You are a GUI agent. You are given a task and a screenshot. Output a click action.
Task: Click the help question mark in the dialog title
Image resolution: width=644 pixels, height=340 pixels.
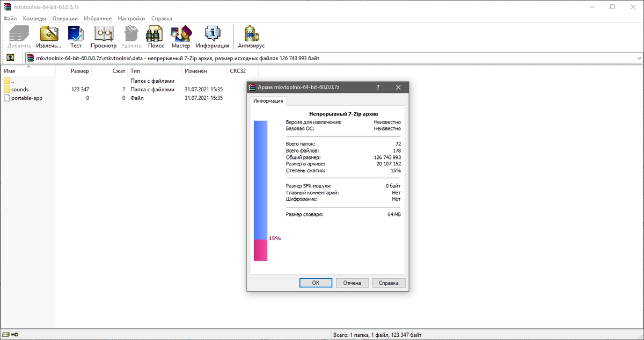(x=378, y=87)
